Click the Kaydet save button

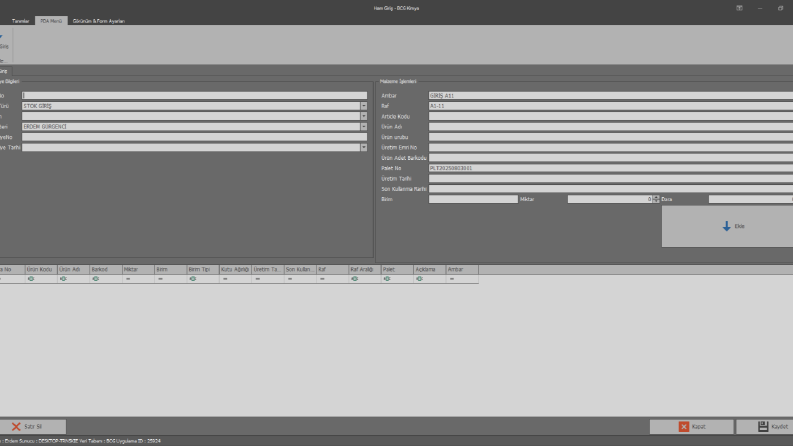click(765, 426)
